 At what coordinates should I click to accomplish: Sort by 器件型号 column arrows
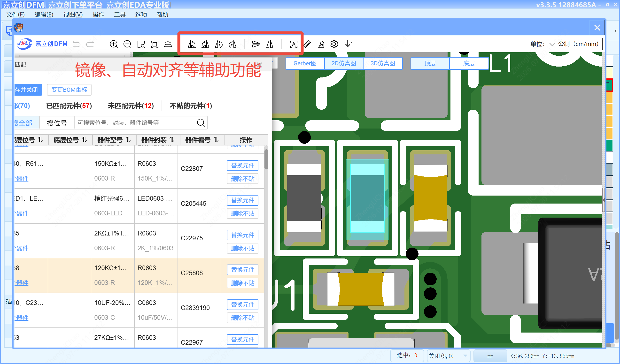pos(128,140)
